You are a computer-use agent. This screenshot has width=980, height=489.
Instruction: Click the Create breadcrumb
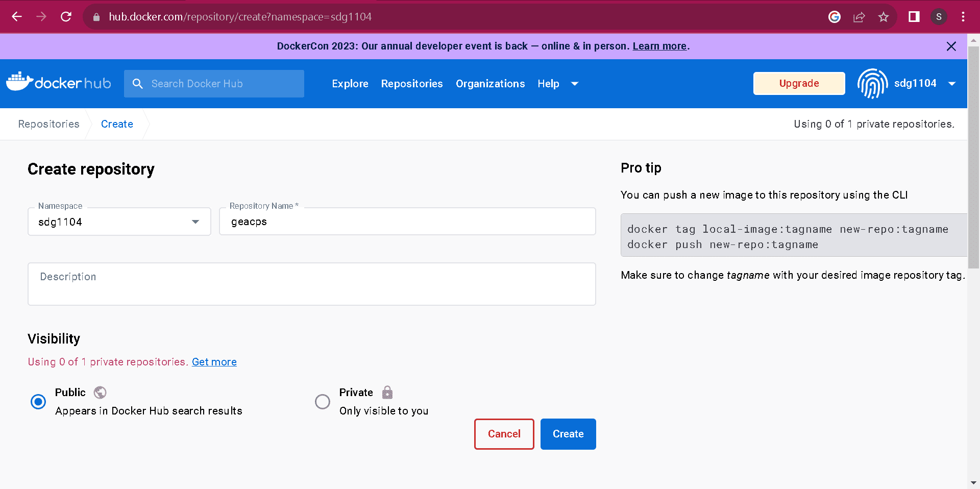coord(117,124)
